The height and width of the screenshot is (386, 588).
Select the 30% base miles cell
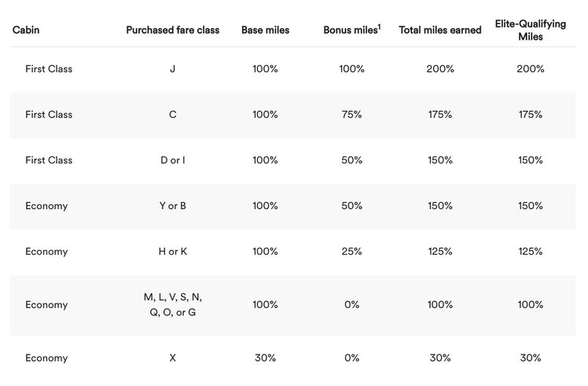265,358
